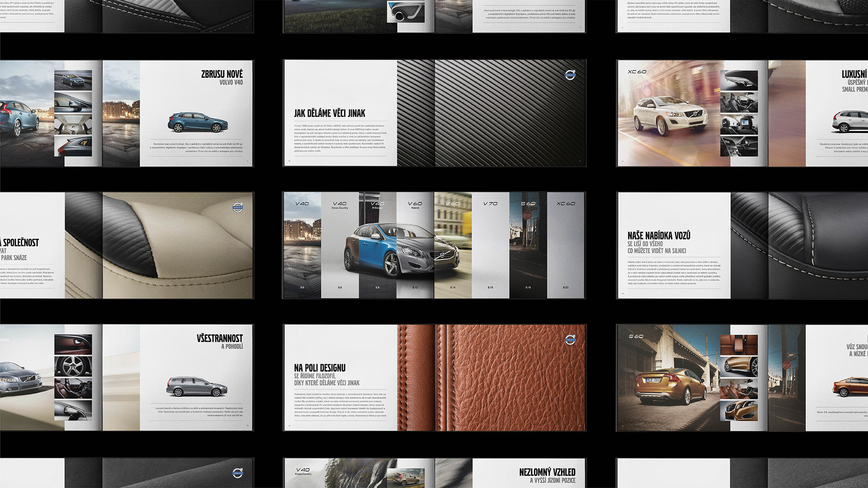Click page reference 'S.18' in the model overview
The image size is (868, 488).
[x=528, y=287]
